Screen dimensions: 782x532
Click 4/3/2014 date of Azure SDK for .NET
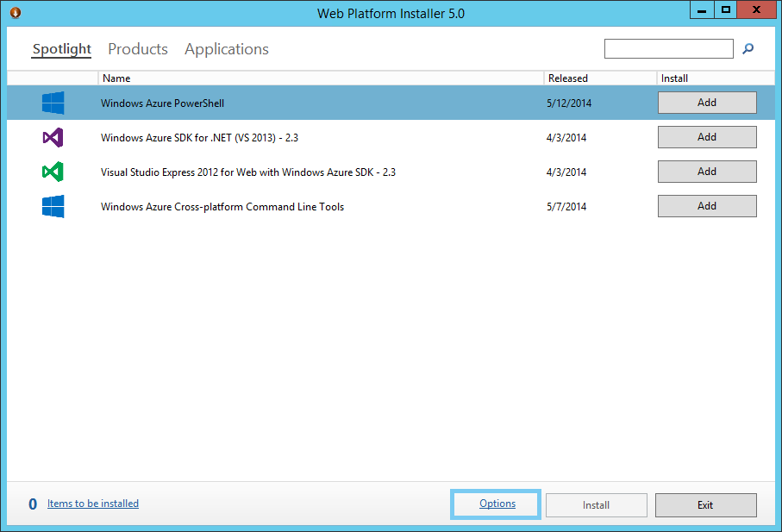[566, 138]
